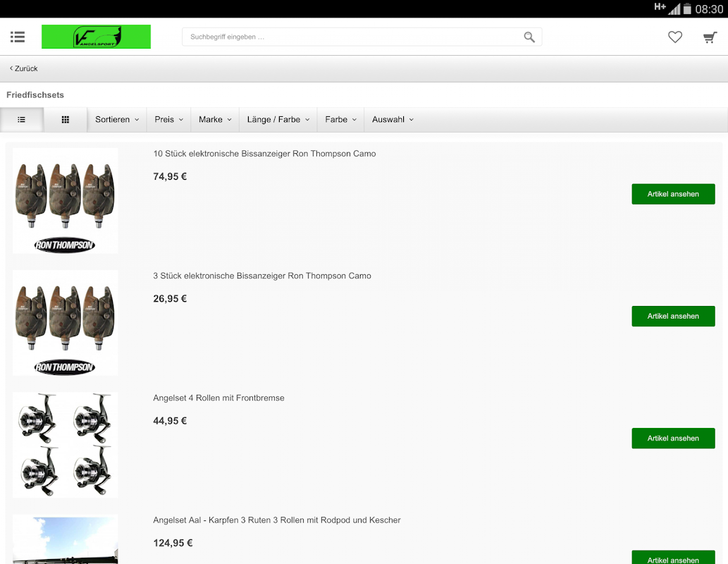Open Angelset 4 Rollen product image
Screen dimensions: 728x564
pyautogui.click(x=65, y=445)
